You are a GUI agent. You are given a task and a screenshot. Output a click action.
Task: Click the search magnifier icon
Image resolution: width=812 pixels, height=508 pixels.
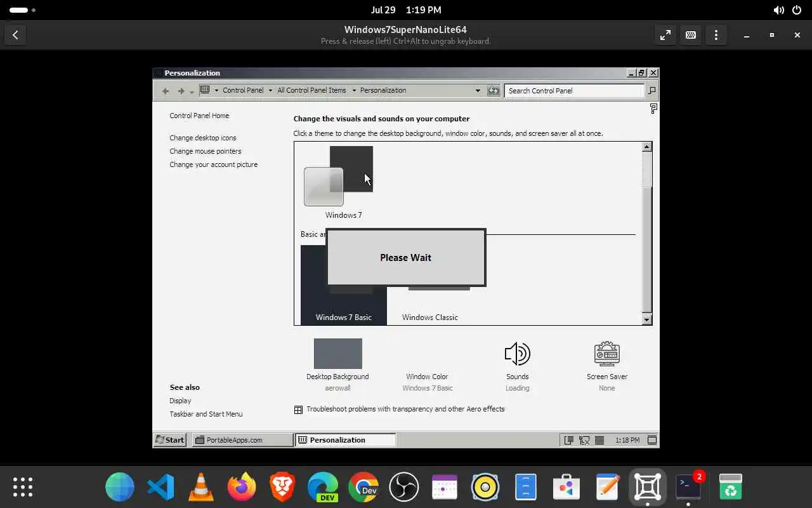pyautogui.click(x=652, y=91)
